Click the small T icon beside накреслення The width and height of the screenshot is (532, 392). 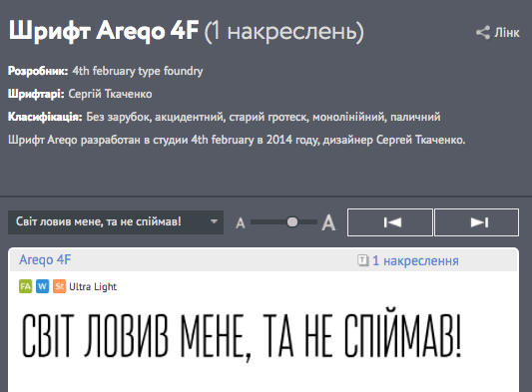(x=362, y=260)
